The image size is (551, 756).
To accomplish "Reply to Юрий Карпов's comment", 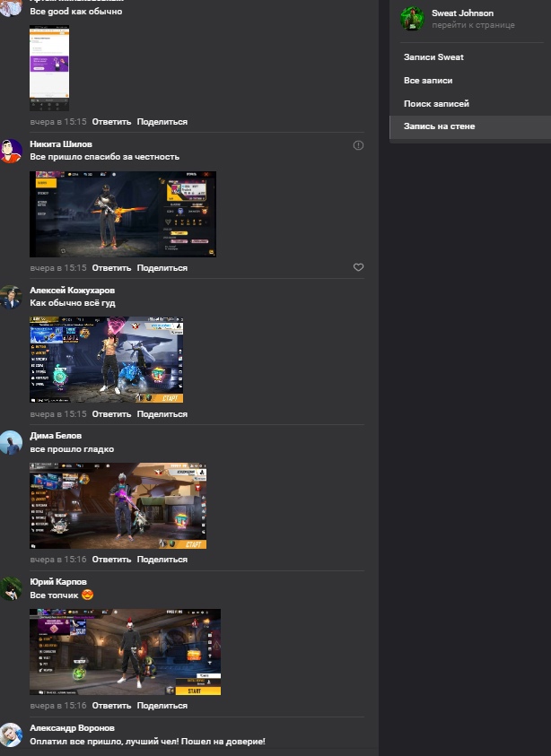I will tap(111, 706).
